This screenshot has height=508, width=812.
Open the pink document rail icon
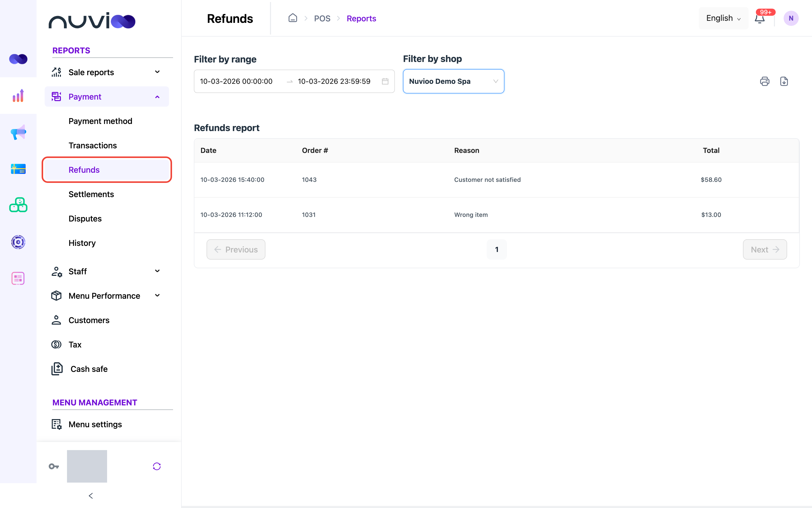18,278
